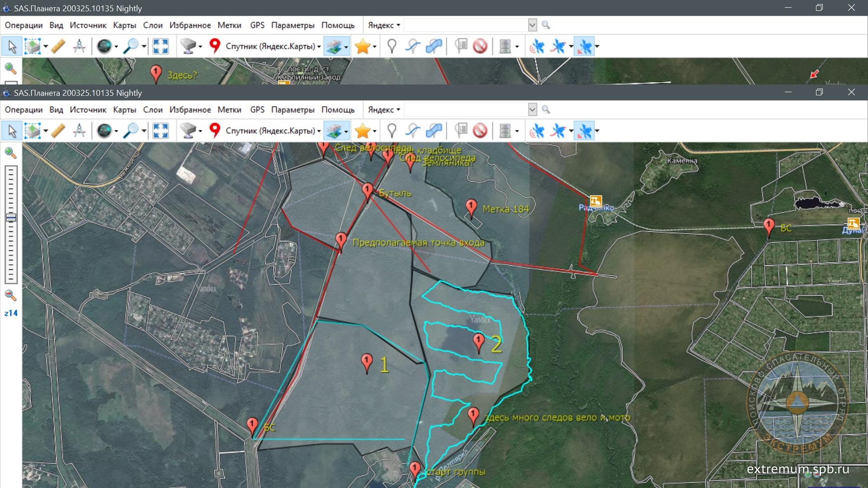The width and height of the screenshot is (868, 488).
Task: Click the Здесь? pin in the back window
Action: 156,73
